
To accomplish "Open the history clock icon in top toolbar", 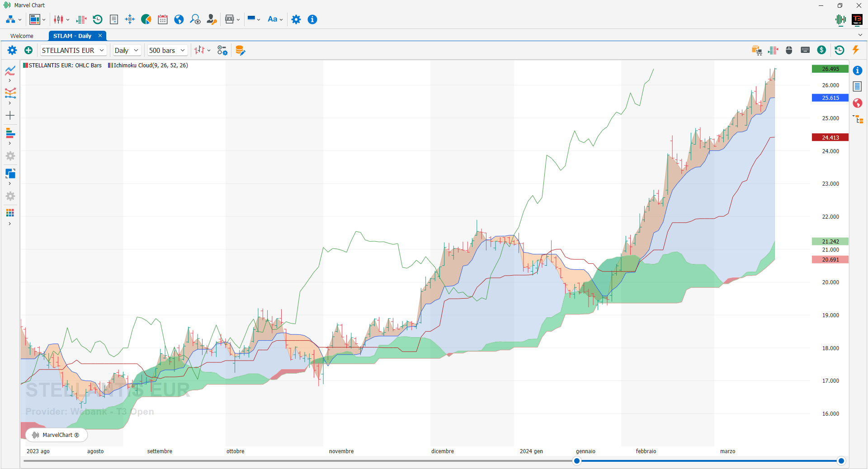I will point(97,19).
